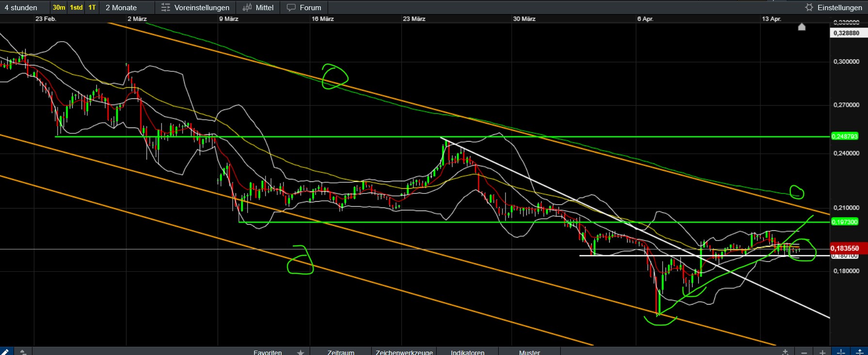Click the Voreinstellungen sliders icon

(x=166, y=8)
